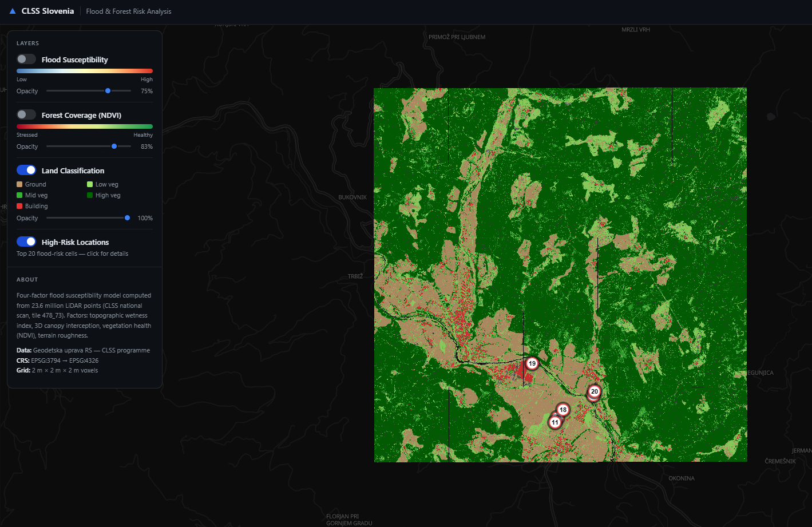The height and width of the screenshot is (527, 812).
Task: Click the Mid veg legend swatch
Action: 19,195
